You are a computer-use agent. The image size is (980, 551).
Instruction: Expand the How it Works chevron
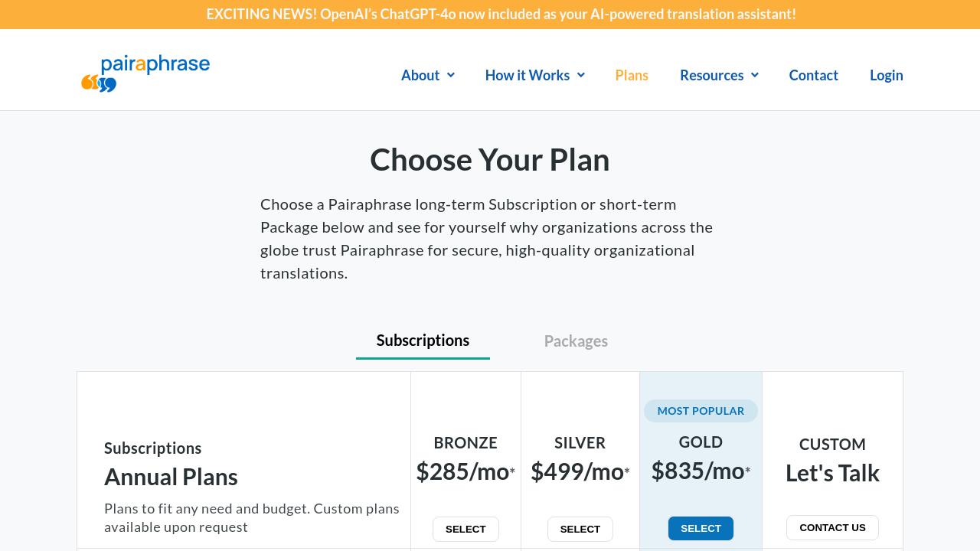tap(581, 75)
